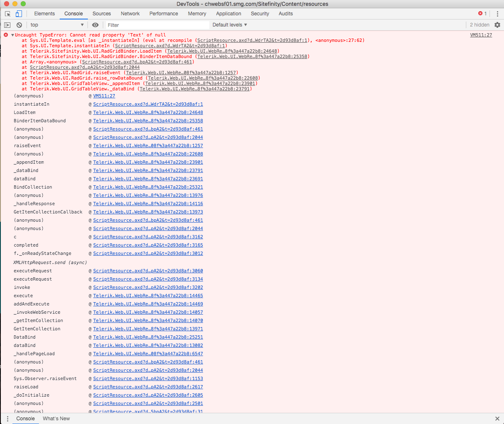Open the Sys.Observer.raiseEvent link ending 1153
The image size is (504, 424).
pyautogui.click(x=148, y=379)
